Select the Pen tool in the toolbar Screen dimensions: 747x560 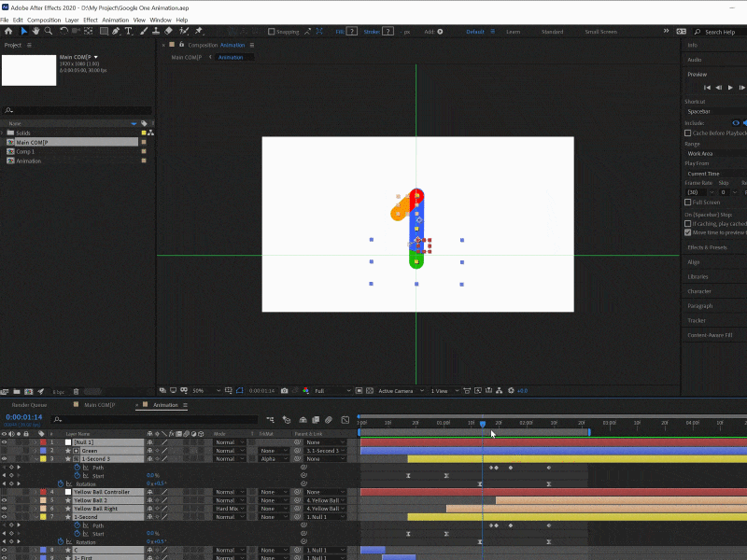click(x=117, y=31)
